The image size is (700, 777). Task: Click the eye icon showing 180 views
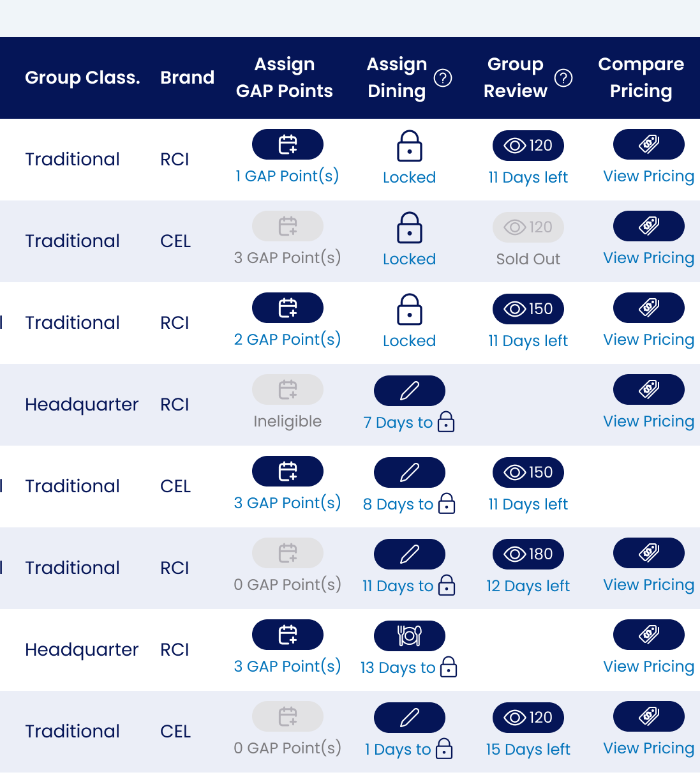[528, 554]
